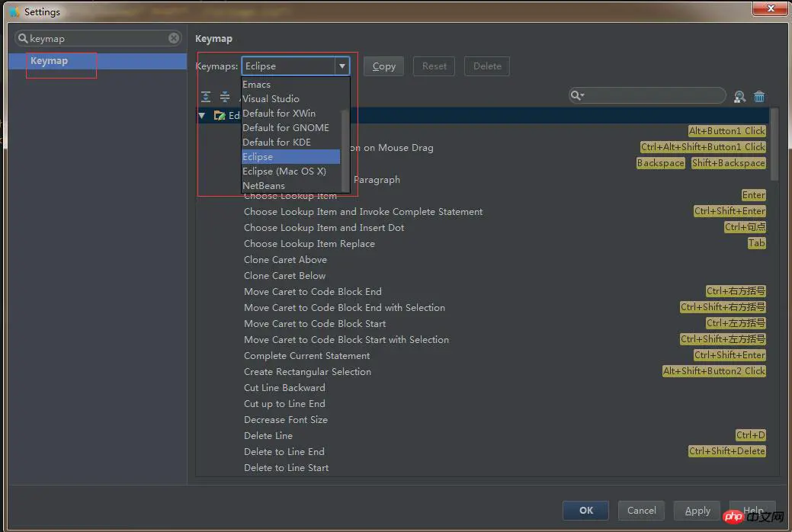Collapse the Editor Actions tree node
Image resolution: width=792 pixels, height=532 pixels.
202,116
